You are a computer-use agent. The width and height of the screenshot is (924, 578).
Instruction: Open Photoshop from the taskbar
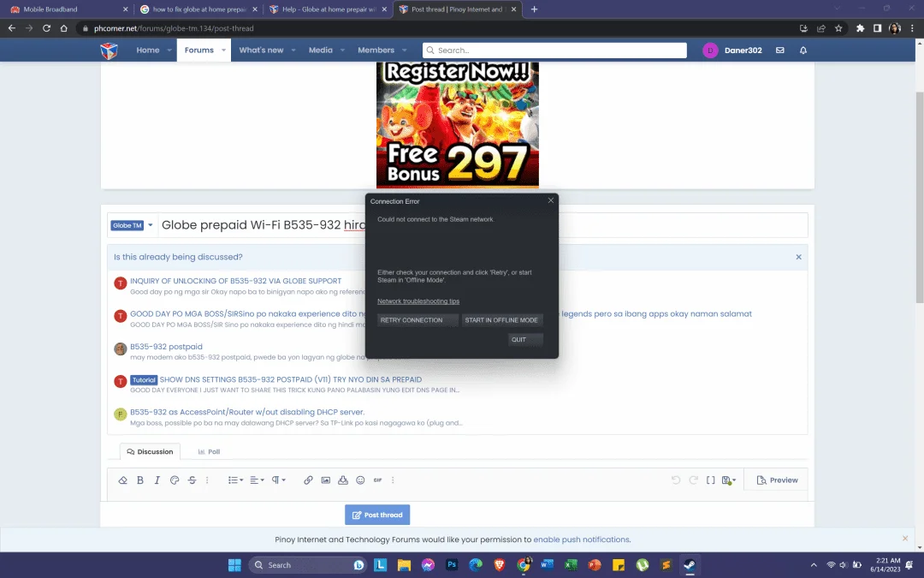click(x=452, y=564)
